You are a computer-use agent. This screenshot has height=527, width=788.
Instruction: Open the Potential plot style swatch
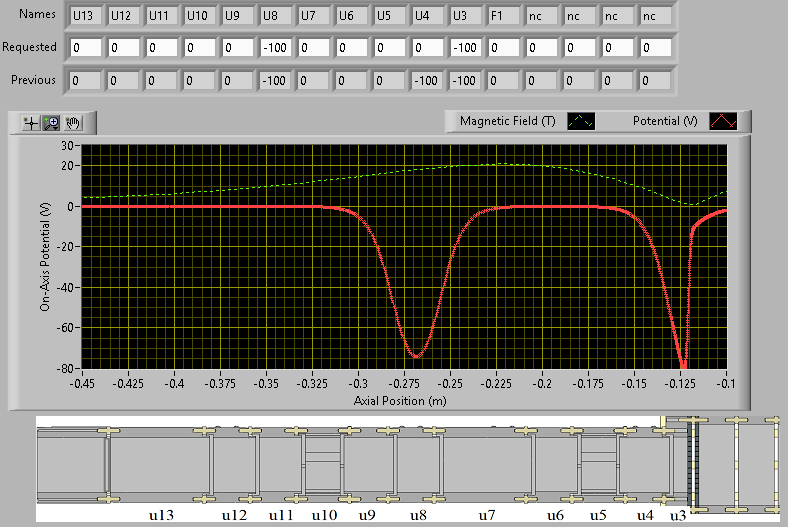click(723, 121)
